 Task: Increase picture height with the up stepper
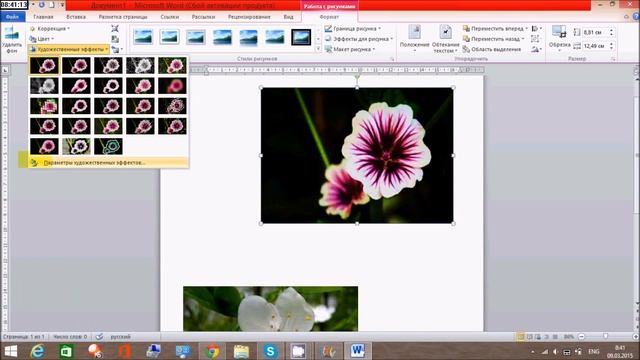tap(611, 30)
